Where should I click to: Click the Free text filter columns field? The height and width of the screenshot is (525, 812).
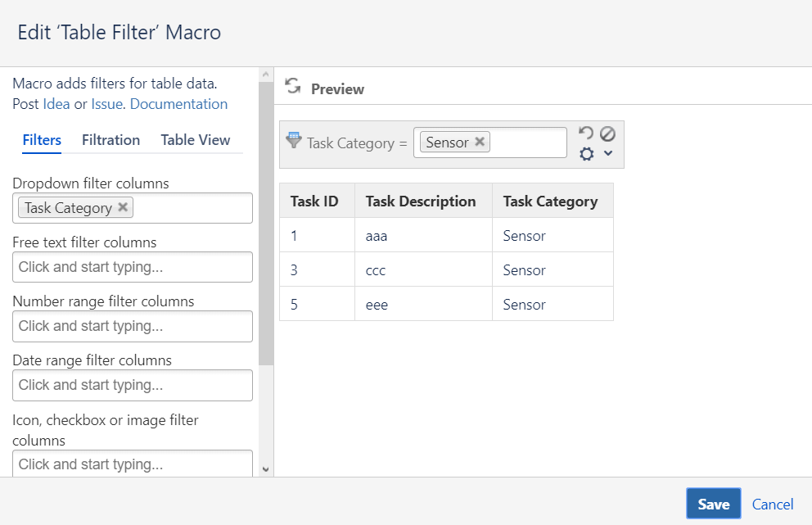pos(133,267)
